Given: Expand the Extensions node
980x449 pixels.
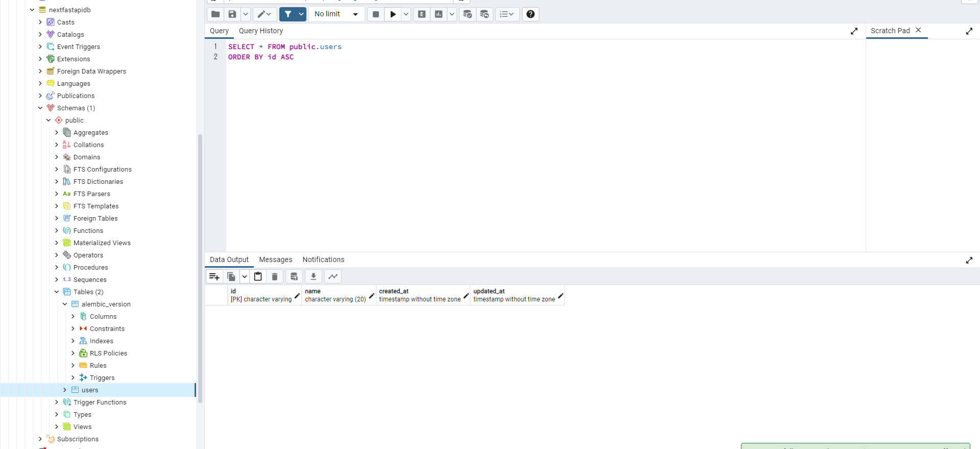Looking at the screenshot, I should (40, 59).
